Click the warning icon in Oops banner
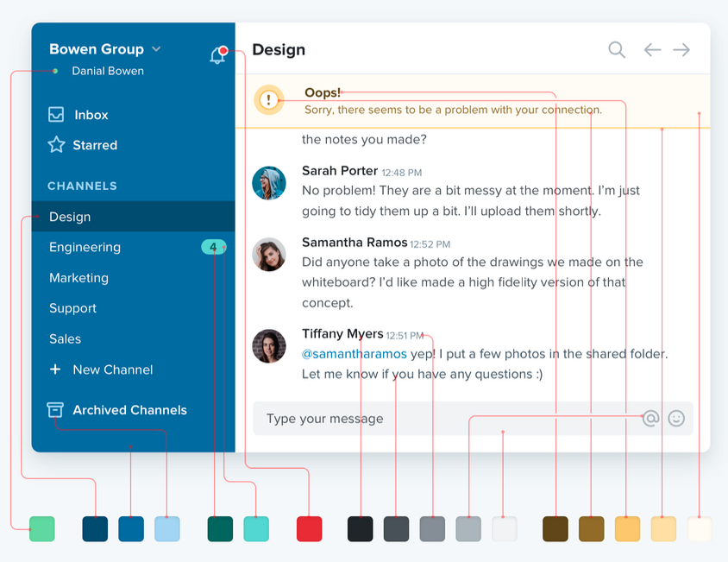The image size is (728, 562). click(269, 100)
